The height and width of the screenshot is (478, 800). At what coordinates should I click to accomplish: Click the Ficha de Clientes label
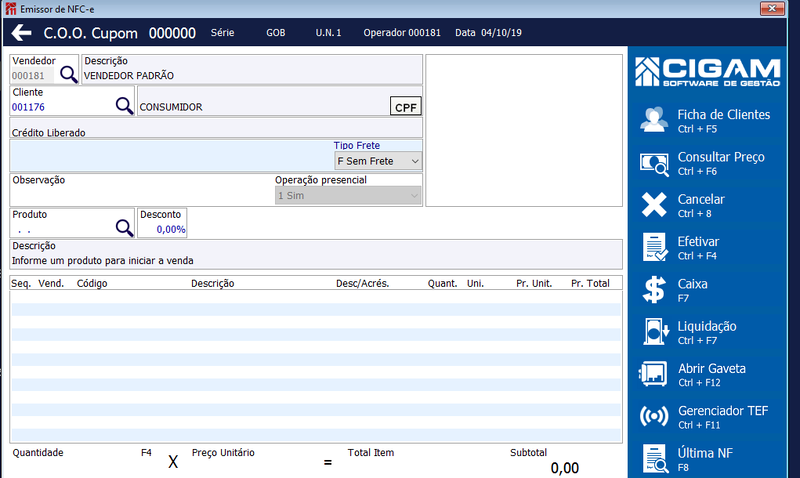(723, 115)
